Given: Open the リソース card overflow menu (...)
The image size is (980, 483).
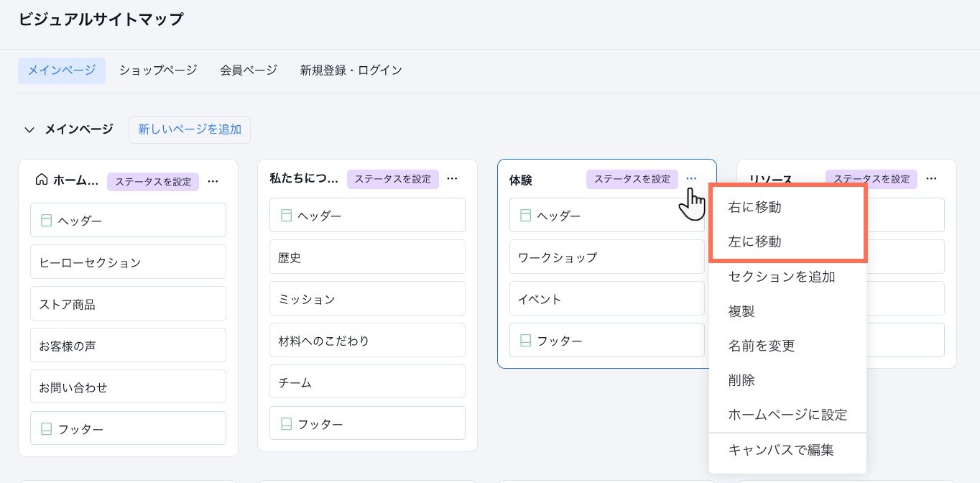Looking at the screenshot, I should 931,179.
